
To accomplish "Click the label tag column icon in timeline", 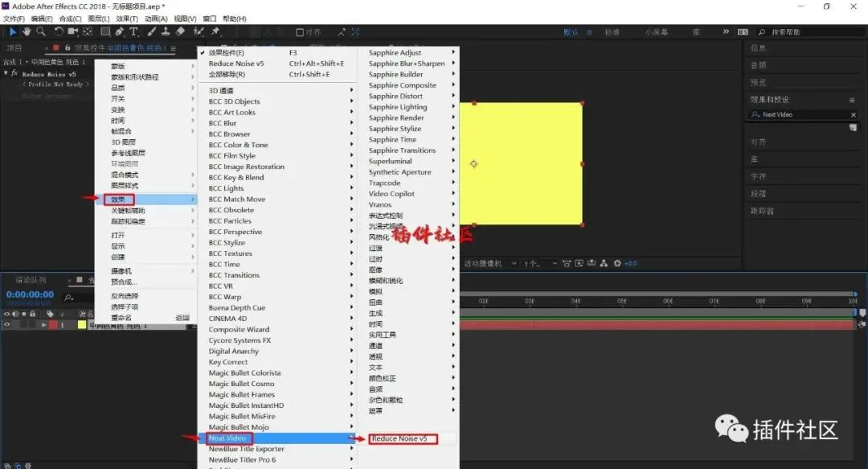I will click(50, 314).
